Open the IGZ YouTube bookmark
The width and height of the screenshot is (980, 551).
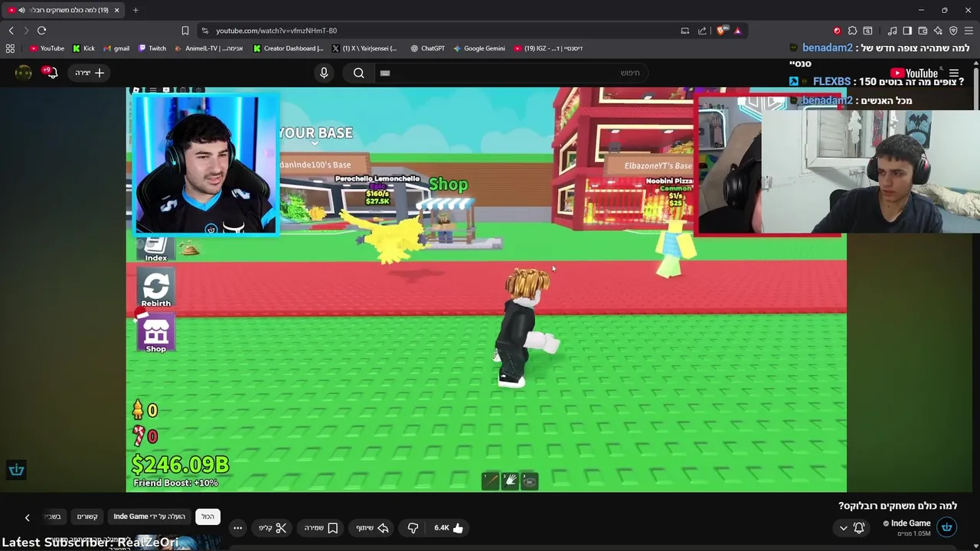[x=548, y=48]
